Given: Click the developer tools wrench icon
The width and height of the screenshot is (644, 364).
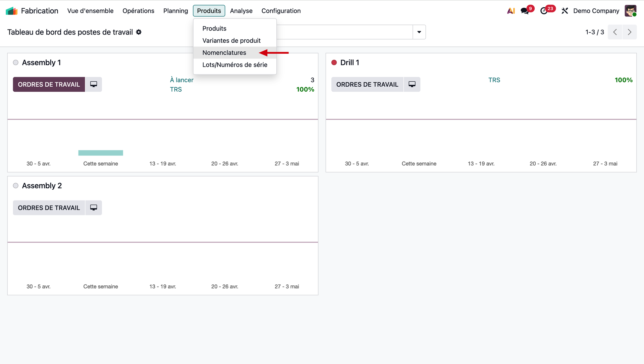Looking at the screenshot, I should pyautogui.click(x=565, y=11).
